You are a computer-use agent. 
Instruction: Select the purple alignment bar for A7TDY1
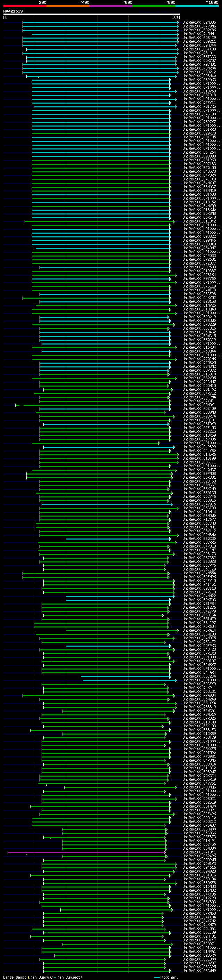86,852
